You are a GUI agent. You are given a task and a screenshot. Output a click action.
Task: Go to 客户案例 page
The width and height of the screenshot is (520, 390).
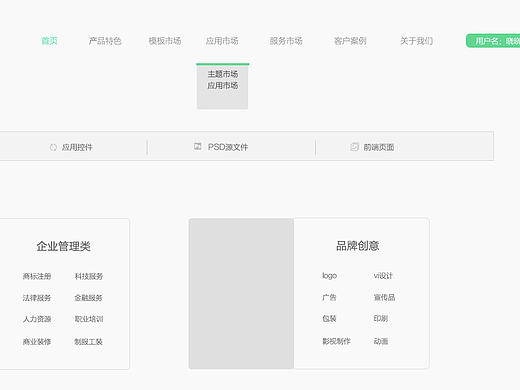coord(350,41)
